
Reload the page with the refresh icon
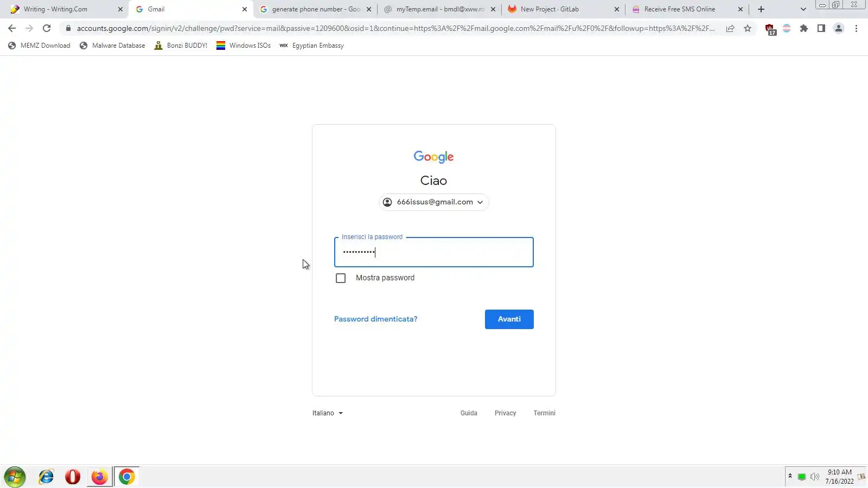tap(47, 28)
